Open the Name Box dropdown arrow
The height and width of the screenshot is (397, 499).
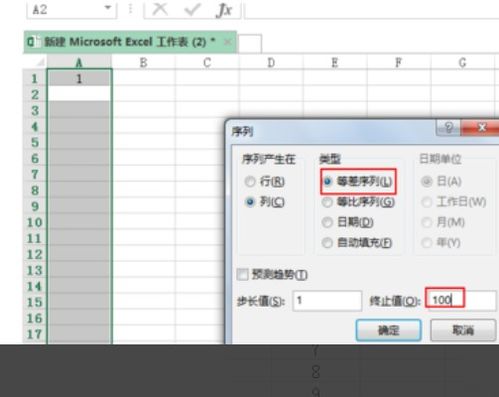coord(108,7)
